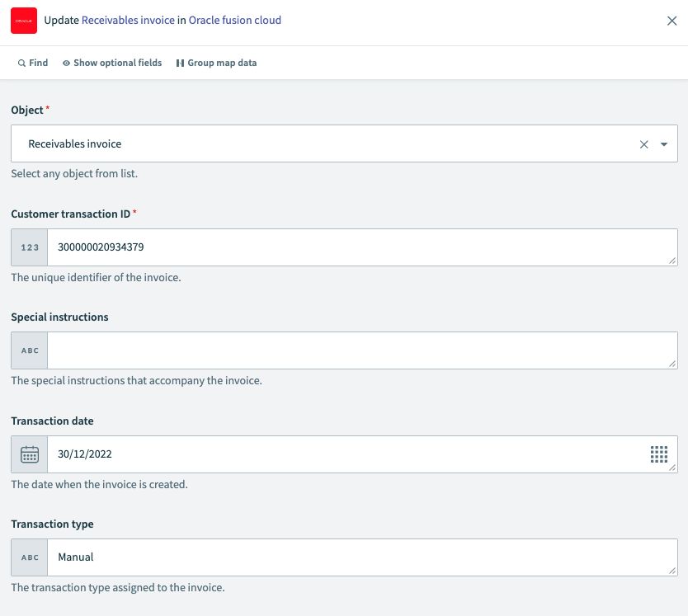688x616 pixels.
Task: Open Find search in the toolbar
Action: point(33,63)
